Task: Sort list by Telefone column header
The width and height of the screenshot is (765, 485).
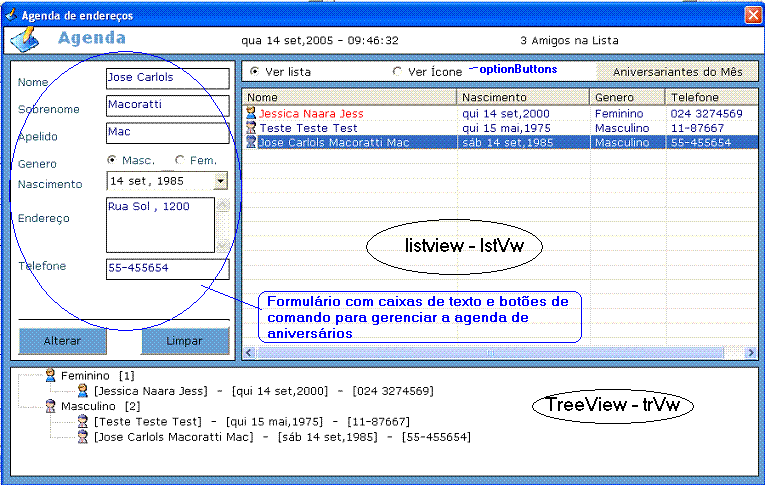Action: (x=712, y=97)
